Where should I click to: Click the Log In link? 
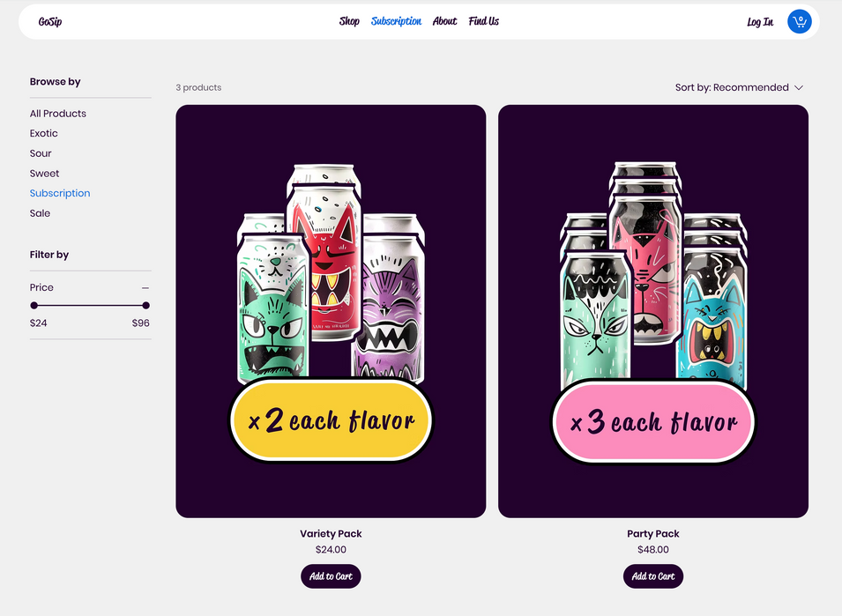coord(760,22)
